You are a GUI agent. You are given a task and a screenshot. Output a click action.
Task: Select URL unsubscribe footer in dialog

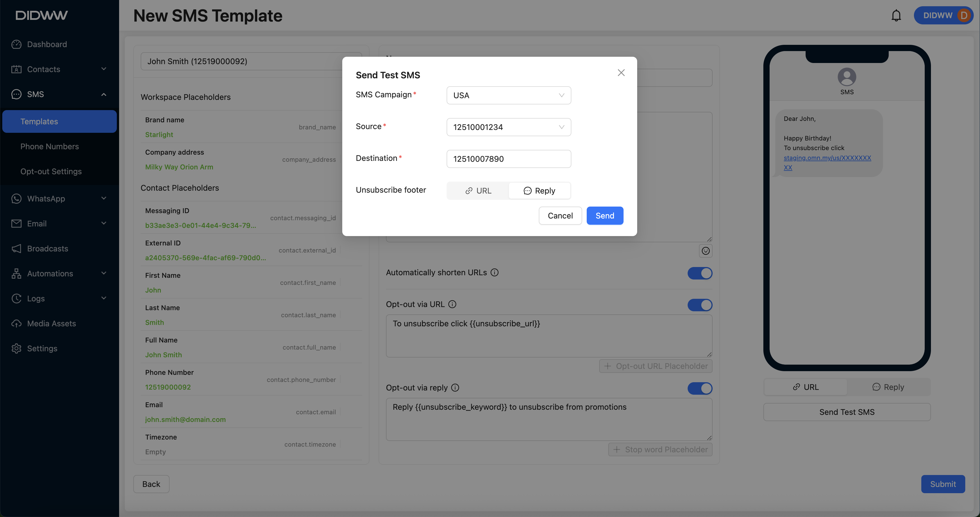tap(478, 191)
